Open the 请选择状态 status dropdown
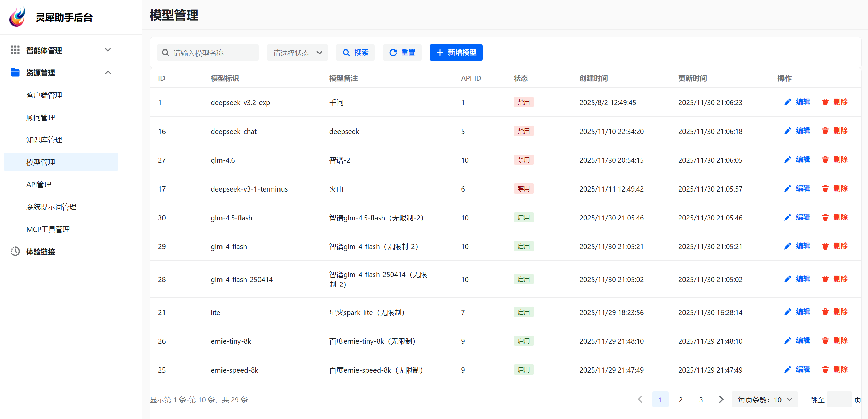 [x=297, y=53]
